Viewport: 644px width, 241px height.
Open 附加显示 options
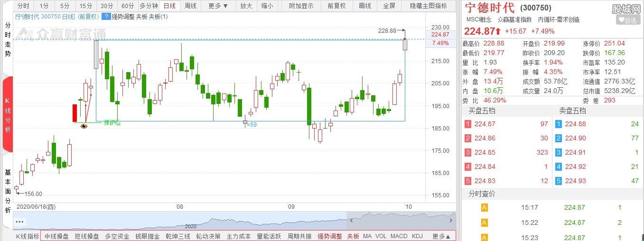(x=301, y=6)
